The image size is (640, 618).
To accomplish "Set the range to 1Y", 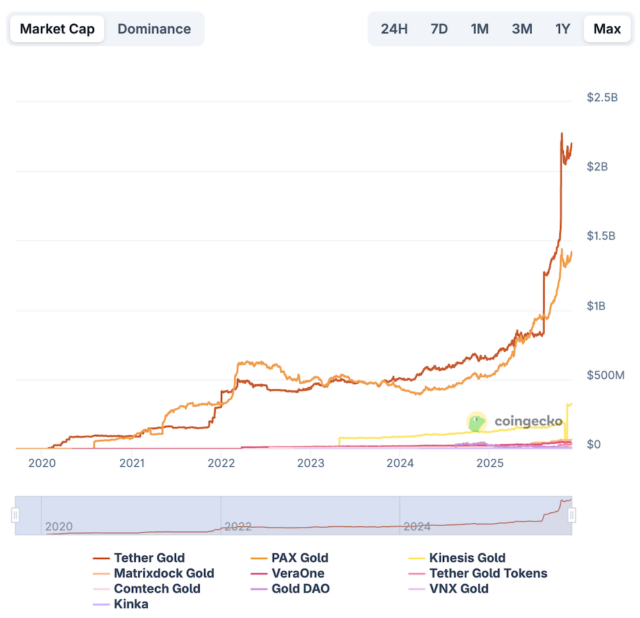I will tap(563, 29).
